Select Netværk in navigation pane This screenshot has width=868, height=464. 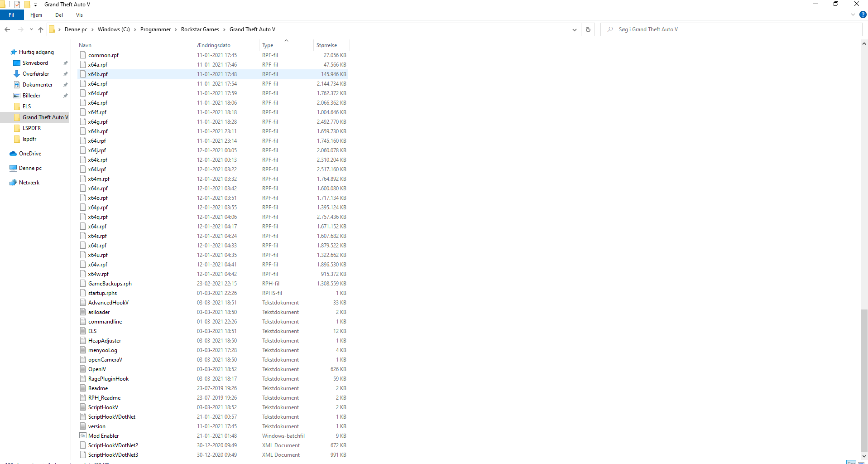pos(29,183)
